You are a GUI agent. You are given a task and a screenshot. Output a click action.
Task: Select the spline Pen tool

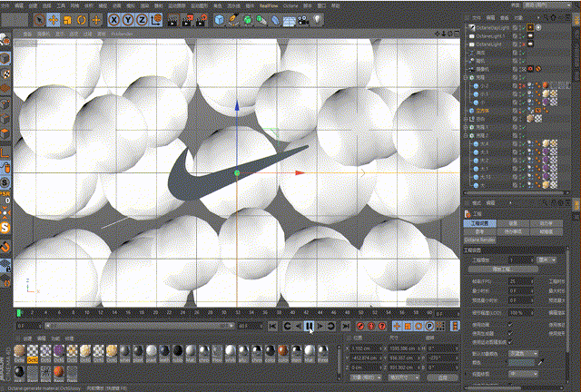233,20
